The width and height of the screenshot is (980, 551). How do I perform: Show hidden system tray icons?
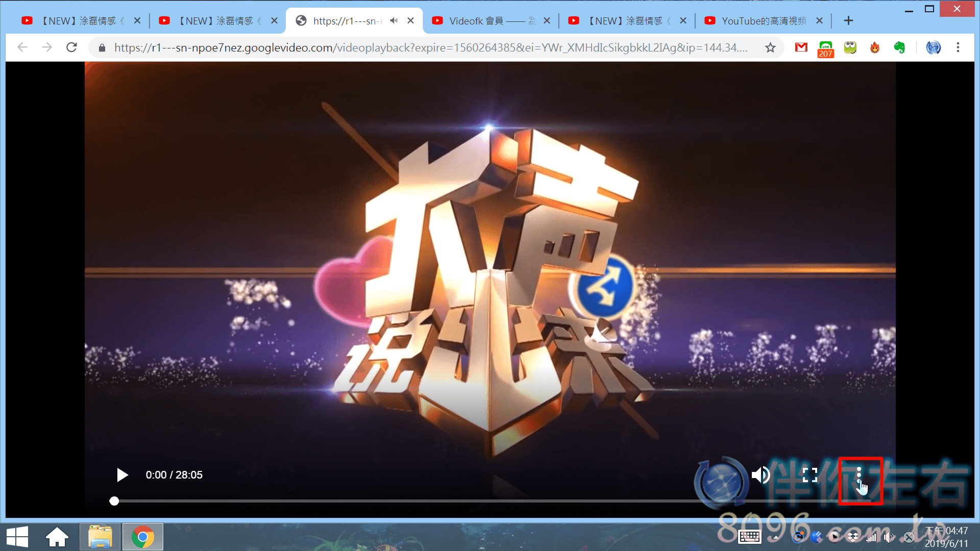pos(776,537)
